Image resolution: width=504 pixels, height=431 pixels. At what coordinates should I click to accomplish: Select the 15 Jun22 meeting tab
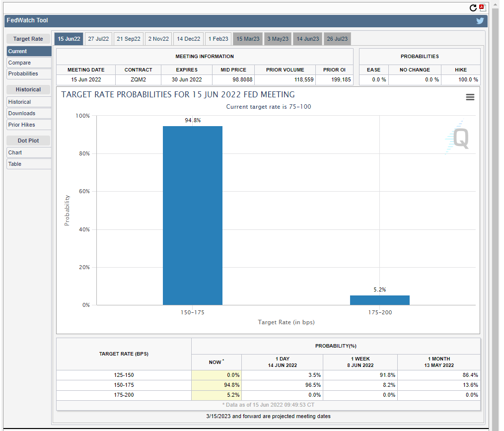click(69, 39)
